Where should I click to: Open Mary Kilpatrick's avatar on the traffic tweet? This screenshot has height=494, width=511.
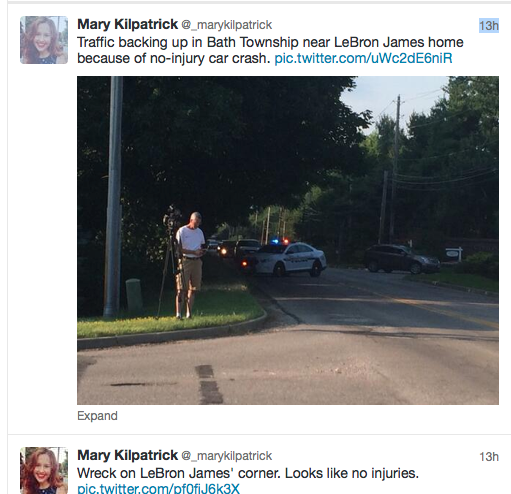point(44,40)
